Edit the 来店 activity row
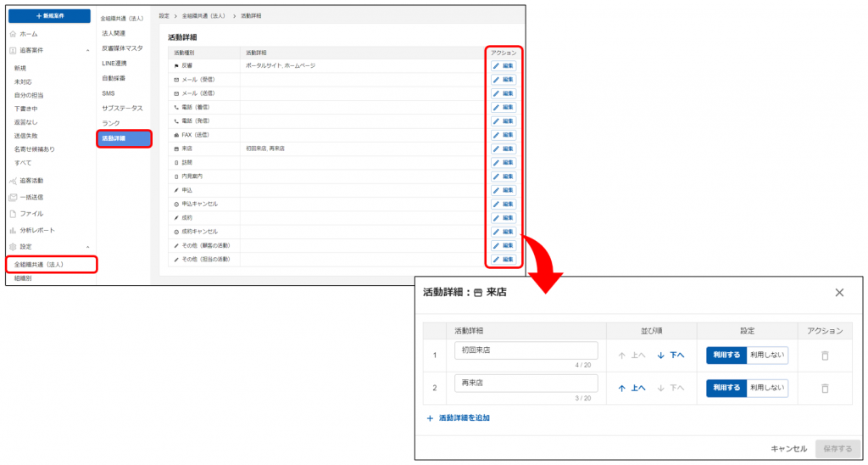 coord(504,149)
